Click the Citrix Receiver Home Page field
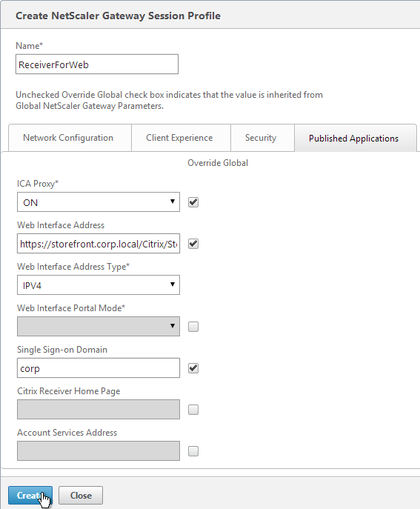 (99, 409)
